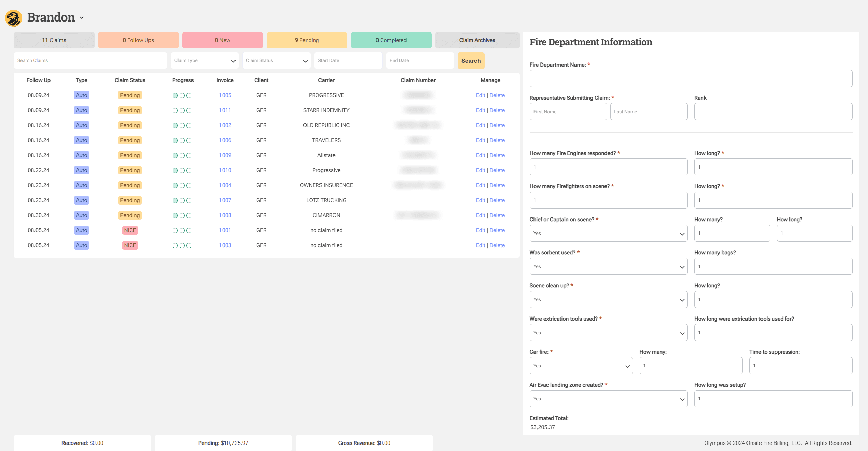Click the Pending badge in OWNERS INSURENCE row

130,185
